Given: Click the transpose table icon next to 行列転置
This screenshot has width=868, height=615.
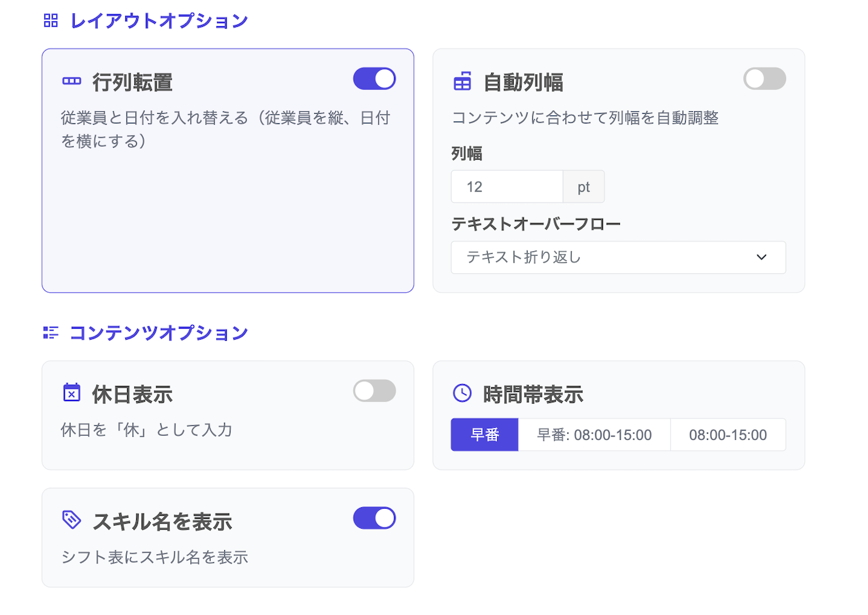Looking at the screenshot, I should pyautogui.click(x=72, y=81).
